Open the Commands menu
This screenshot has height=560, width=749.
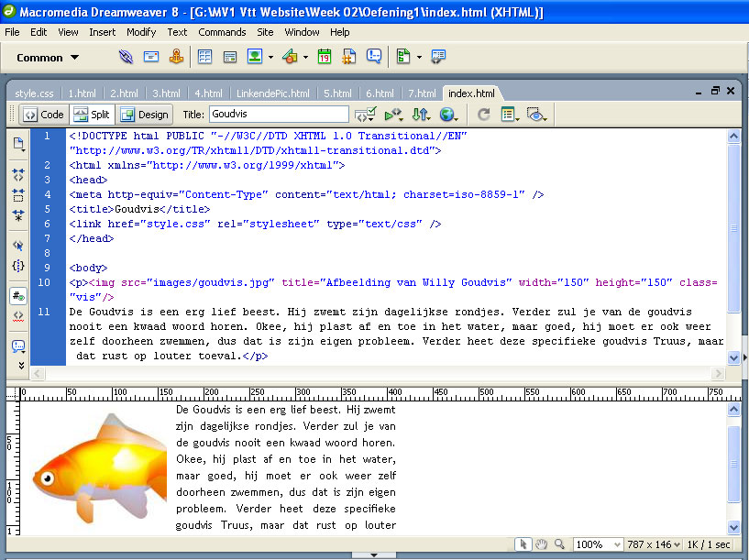tap(222, 32)
